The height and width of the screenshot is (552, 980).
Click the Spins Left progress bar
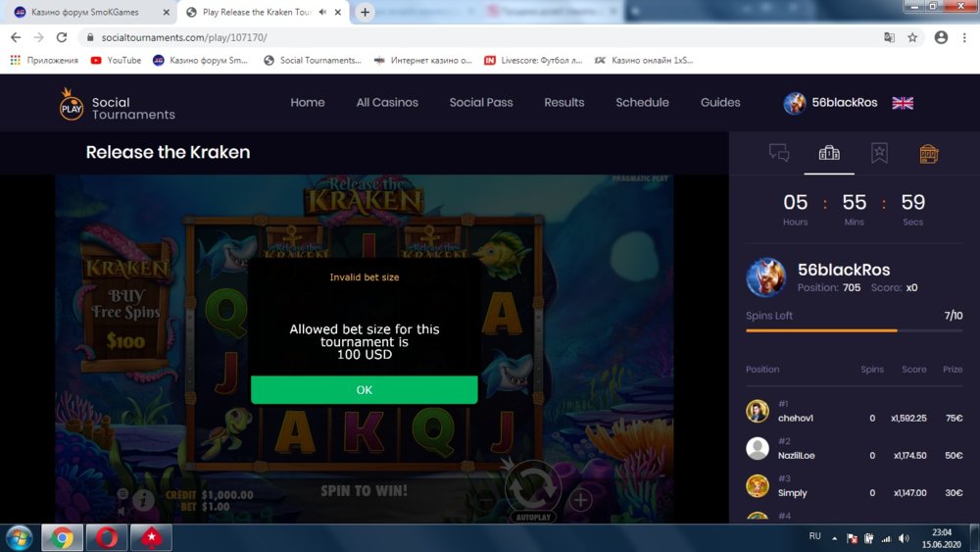coord(854,330)
